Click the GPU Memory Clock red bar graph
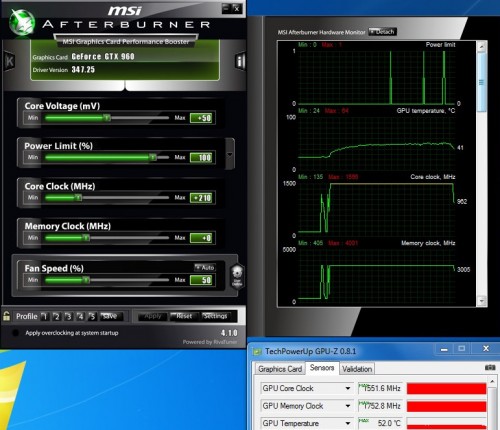The width and height of the screenshot is (500, 430). pos(447,406)
